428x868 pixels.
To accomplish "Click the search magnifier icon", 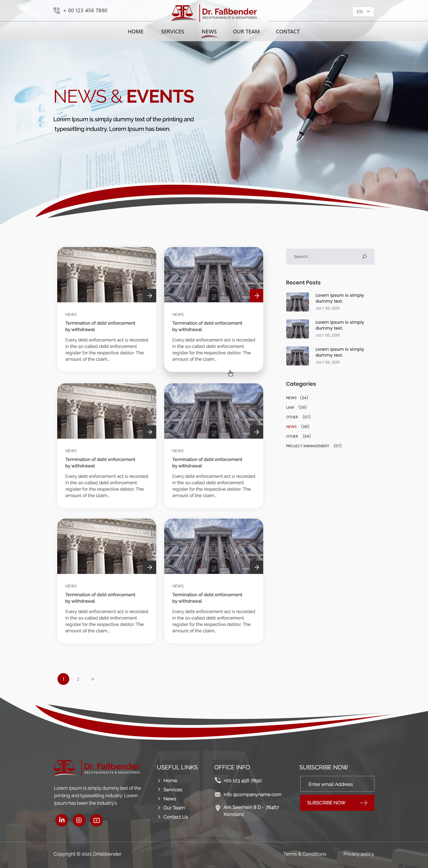I will 364,257.
